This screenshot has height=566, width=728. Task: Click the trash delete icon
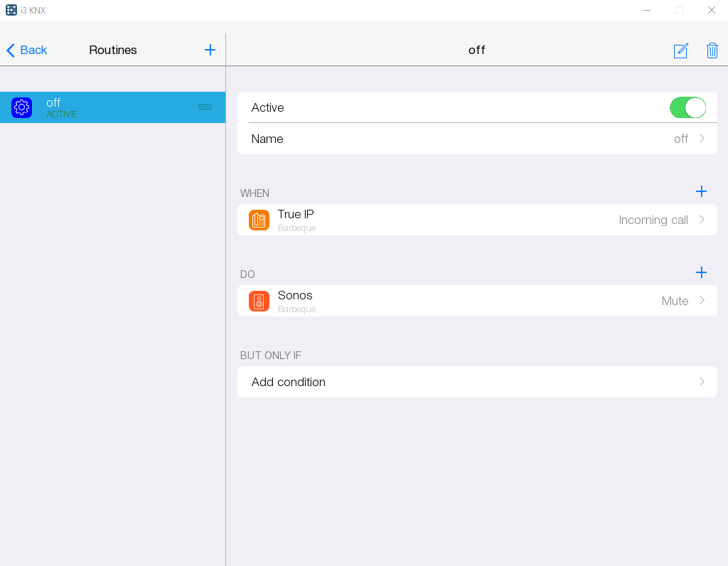click(x=712, y=50)
